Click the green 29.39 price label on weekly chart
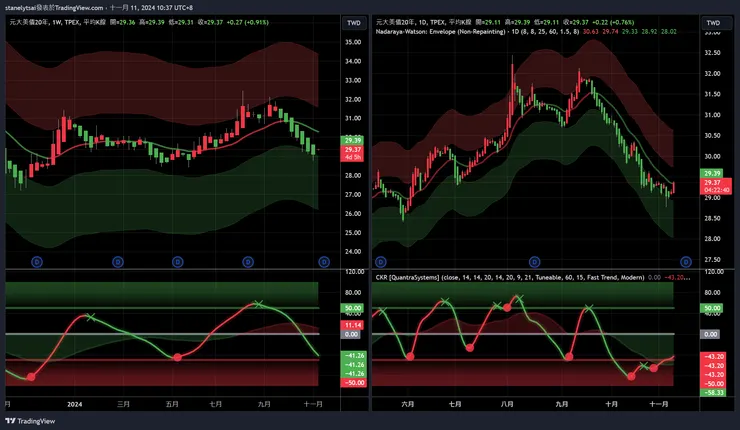The height and width of the screenshot is (430, 740). [x=353, y=140]
